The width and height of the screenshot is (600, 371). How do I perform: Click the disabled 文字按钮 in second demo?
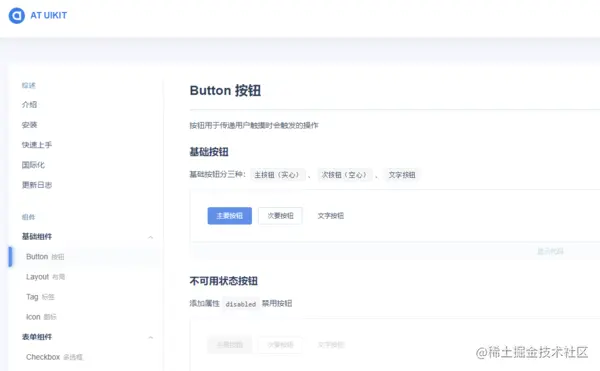331,345
